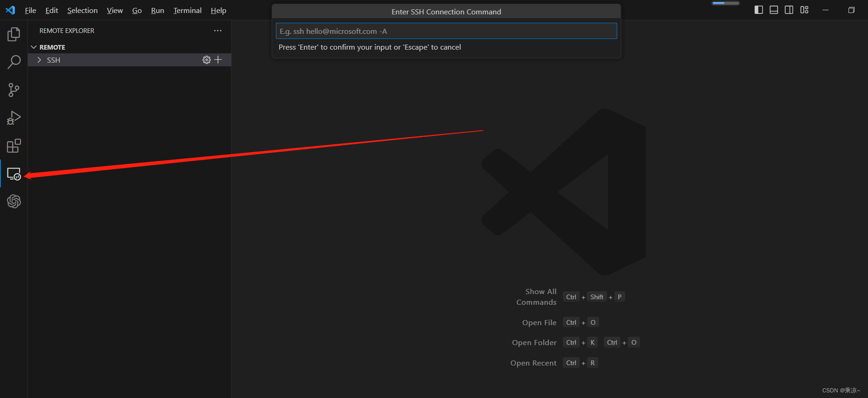Open the Terminal menu

(x=187, y=10)
